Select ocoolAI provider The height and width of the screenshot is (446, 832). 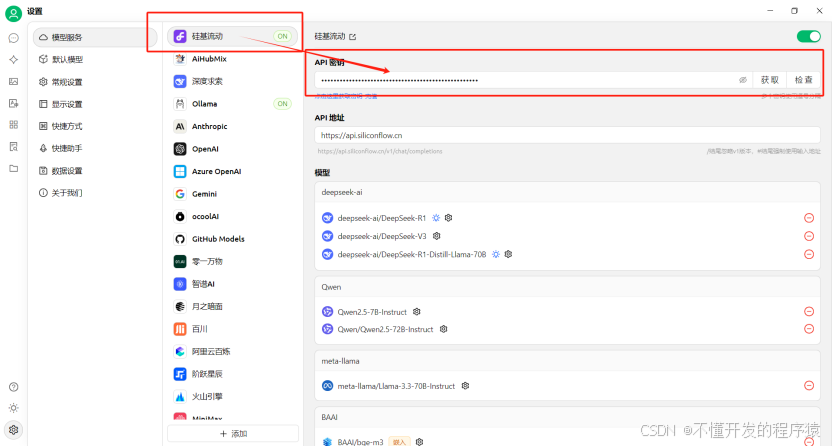(x=232, y=216)
